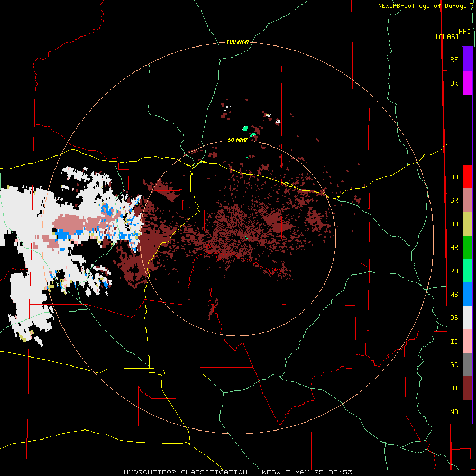Click the Hydrometeor Classification KFSX title caption

coord(237,472)
